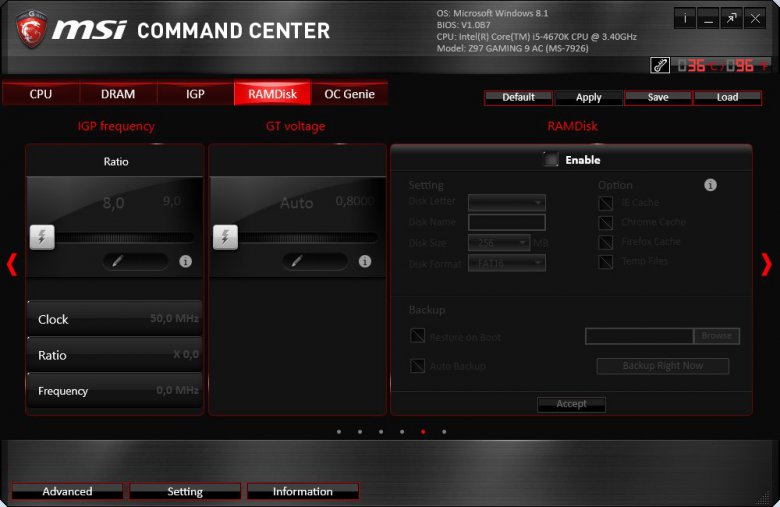Viewport: 780px width, 507px height.
Task: Open the OC Genie tab
Action: pos(349,94)
